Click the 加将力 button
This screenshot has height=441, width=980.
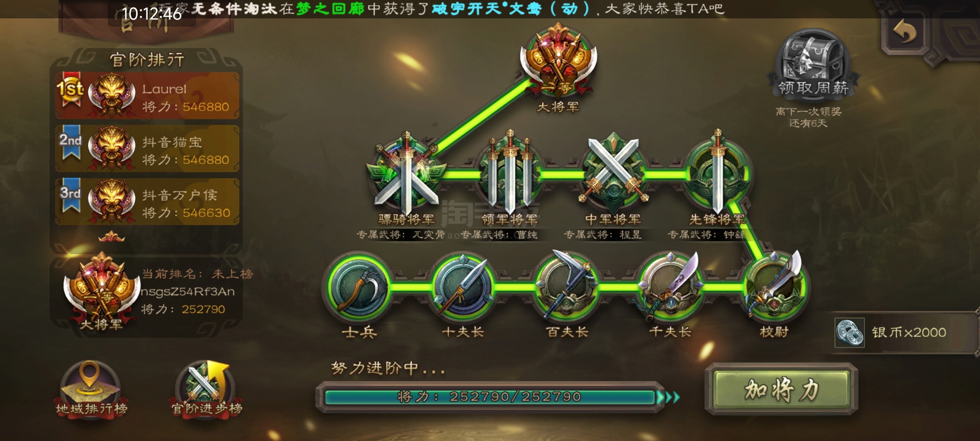[x=781, y=389]
